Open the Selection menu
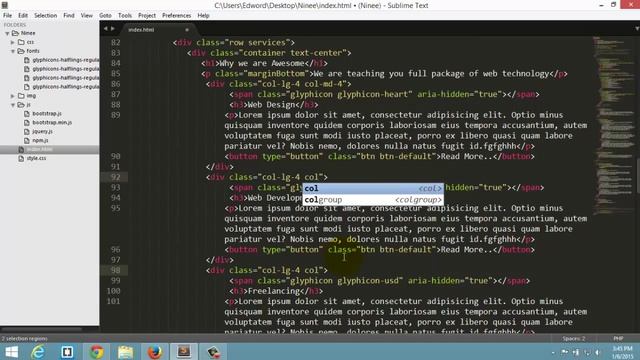 pos(45,16)
